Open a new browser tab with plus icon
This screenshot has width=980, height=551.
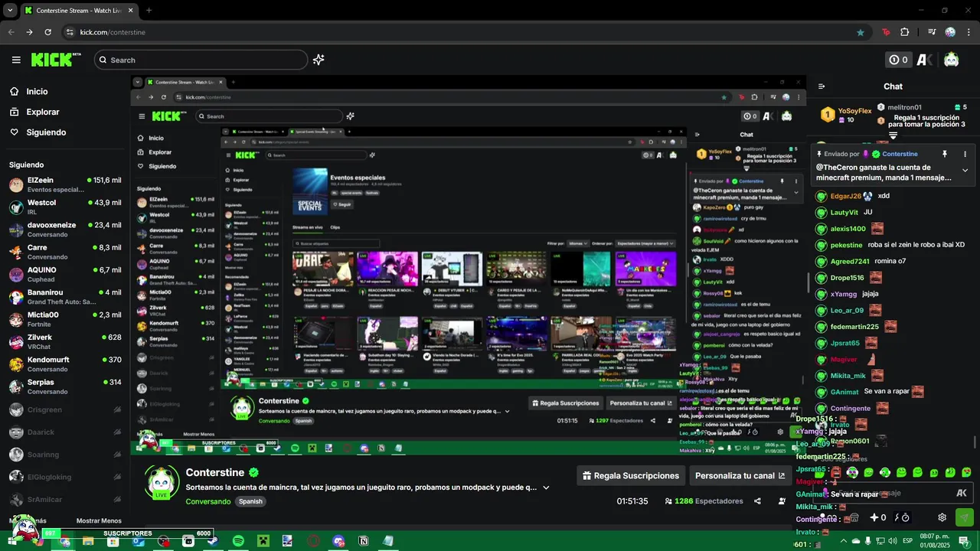pos(149,11)
